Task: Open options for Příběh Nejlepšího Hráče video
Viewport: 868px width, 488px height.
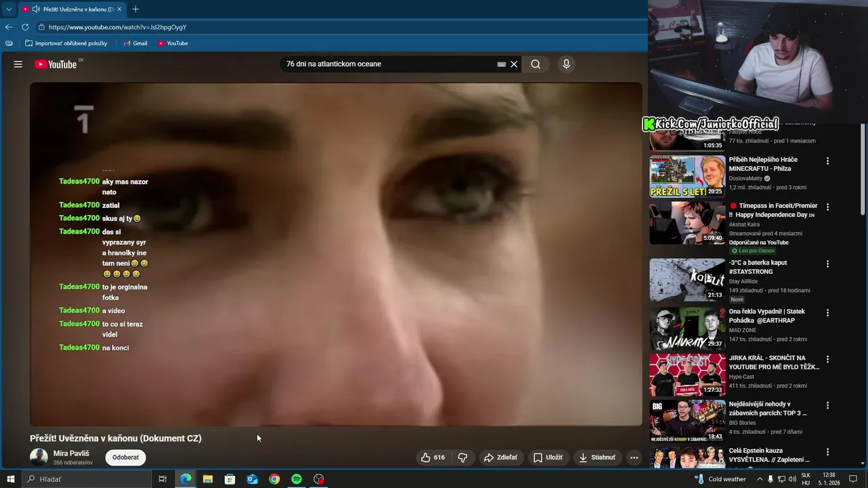Action: pyautogui.click(x=827, y=161)
